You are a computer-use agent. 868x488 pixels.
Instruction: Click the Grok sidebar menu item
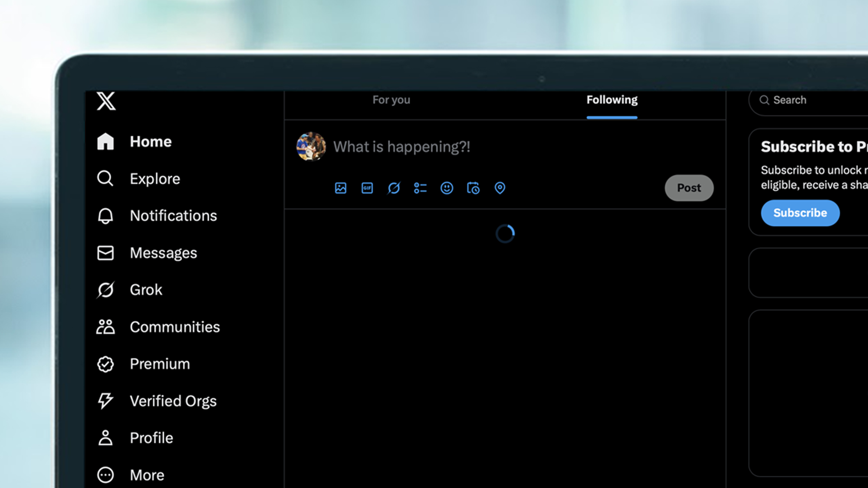pos(145,290)
